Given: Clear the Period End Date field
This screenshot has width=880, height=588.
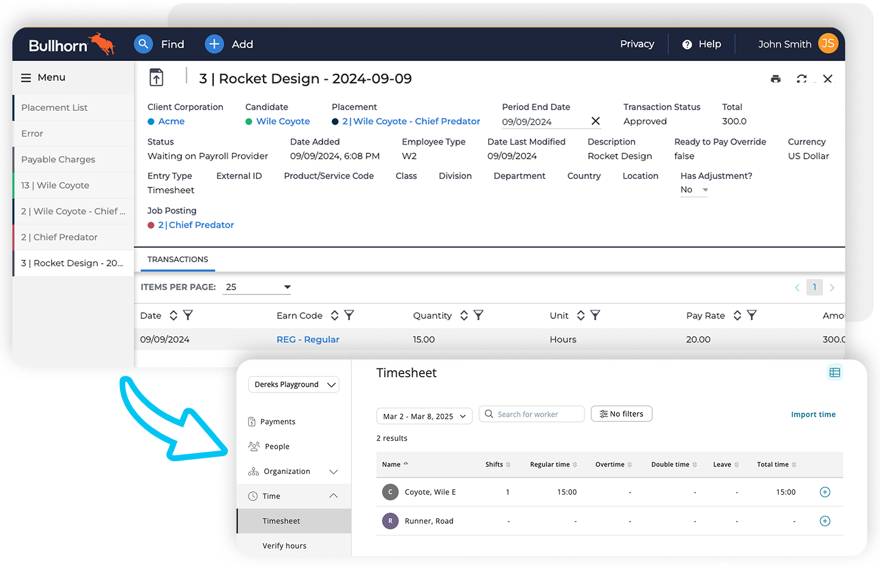Looking at the screenshot, I should tap(595, 121).
